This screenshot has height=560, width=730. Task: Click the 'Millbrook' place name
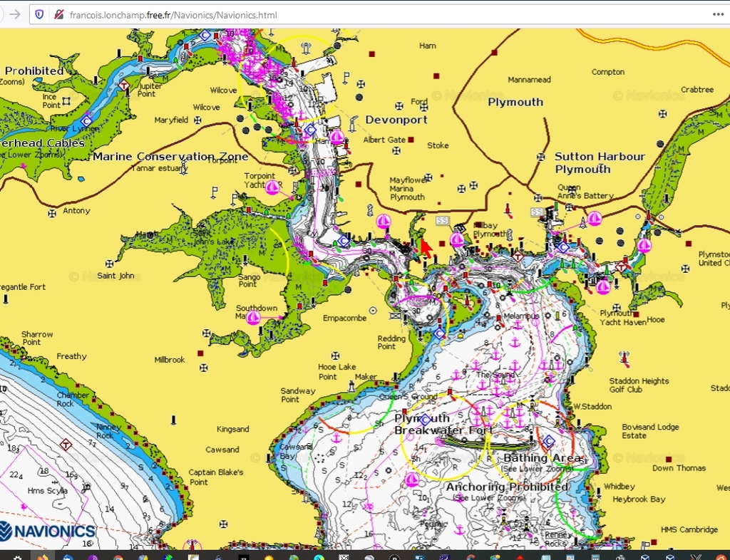(x=170, y=360)
